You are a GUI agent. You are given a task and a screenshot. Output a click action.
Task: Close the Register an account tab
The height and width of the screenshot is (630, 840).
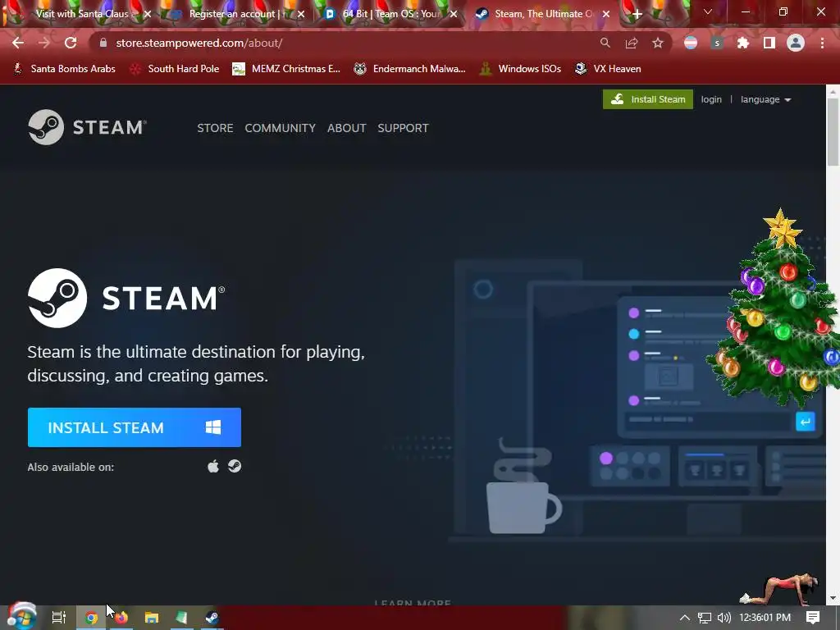[301, 15]
